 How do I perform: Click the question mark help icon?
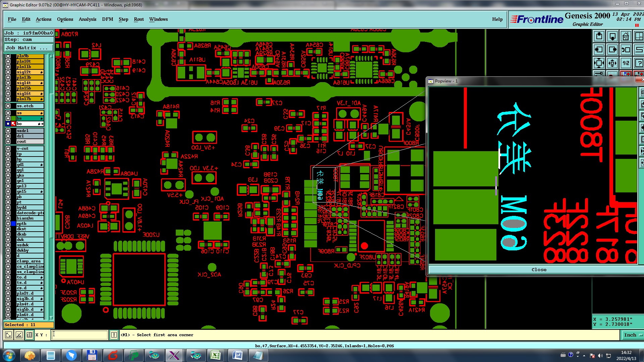point(639,63)
